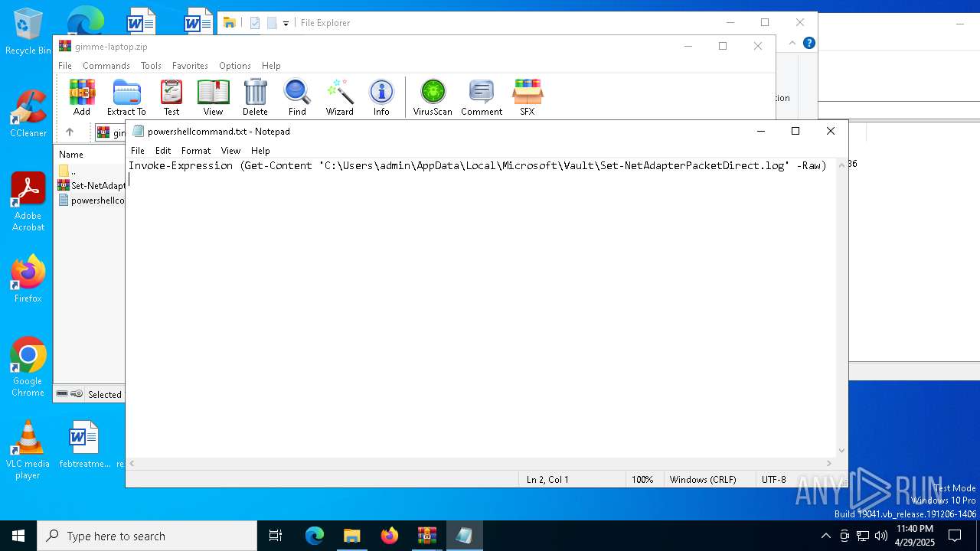The height and width of the screenshot is (551, 980).
Task: Open Notepad Help menu
Action: tap(260, 151)
